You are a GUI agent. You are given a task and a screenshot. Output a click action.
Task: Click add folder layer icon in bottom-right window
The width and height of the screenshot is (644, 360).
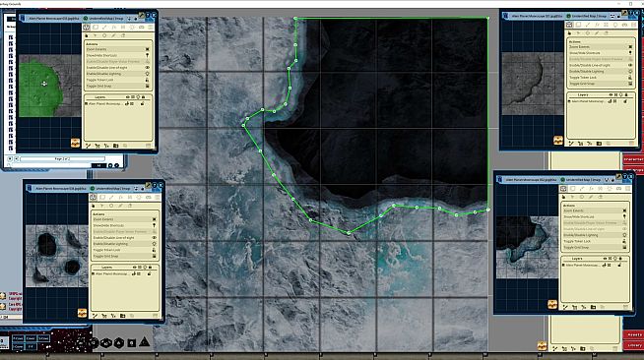coord(593,307)
